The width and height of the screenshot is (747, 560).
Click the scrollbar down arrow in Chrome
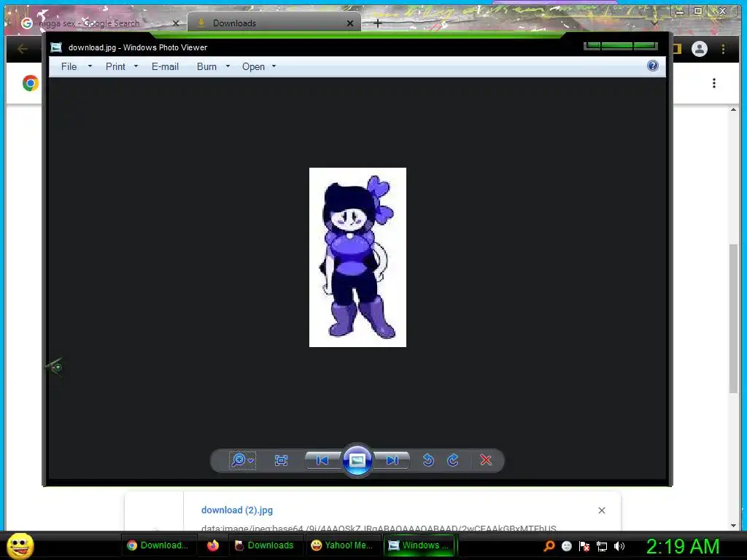point(733,526)
